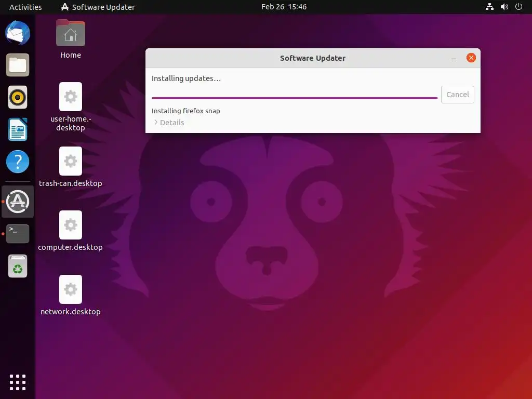Open the Trash in the dock
The height and width of the screenshot is (399, 532).
[x=18, y=266]
